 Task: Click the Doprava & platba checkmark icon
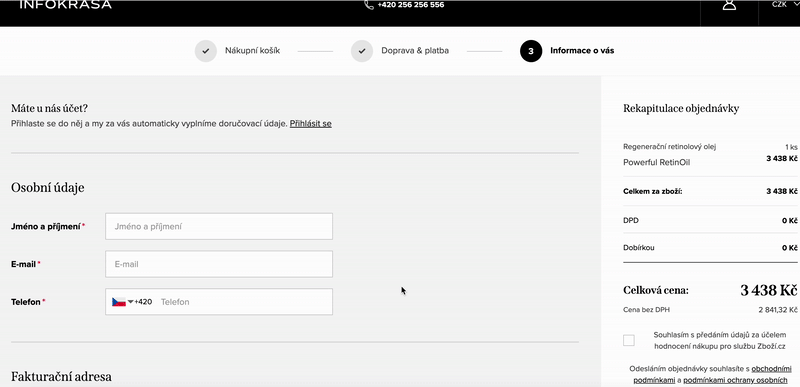[362, 51]
